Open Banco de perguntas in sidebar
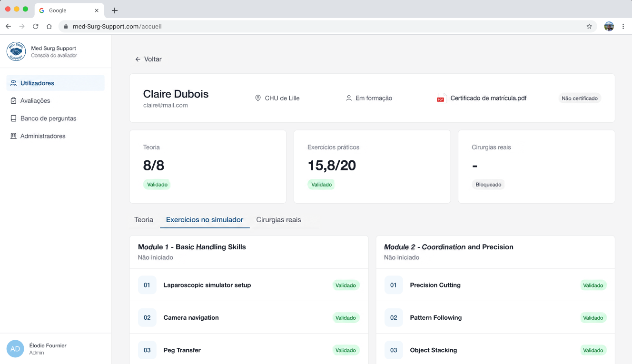 tap(56, 118)
